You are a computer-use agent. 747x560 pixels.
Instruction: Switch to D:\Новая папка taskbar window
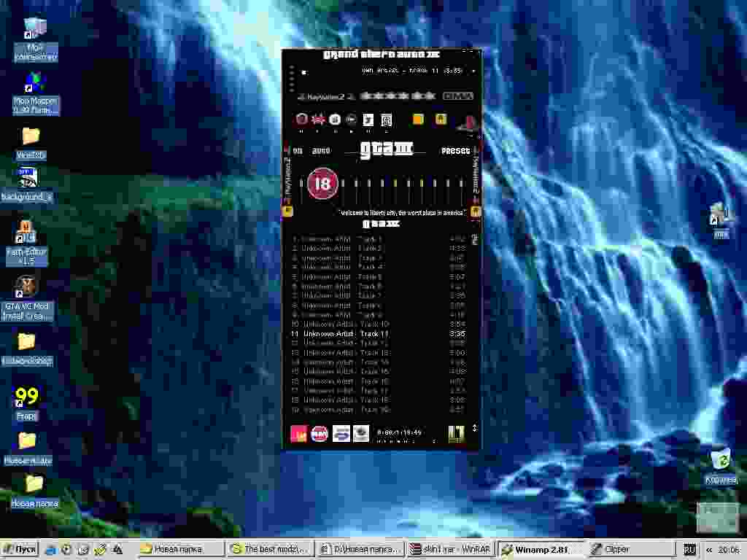[x=360, y=550]
